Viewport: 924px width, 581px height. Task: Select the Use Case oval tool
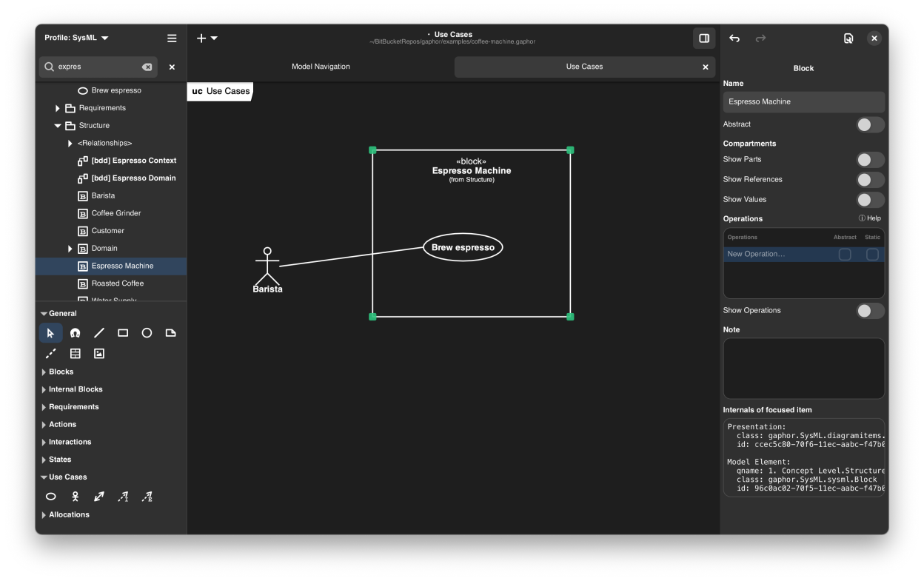tap(51, 497)
